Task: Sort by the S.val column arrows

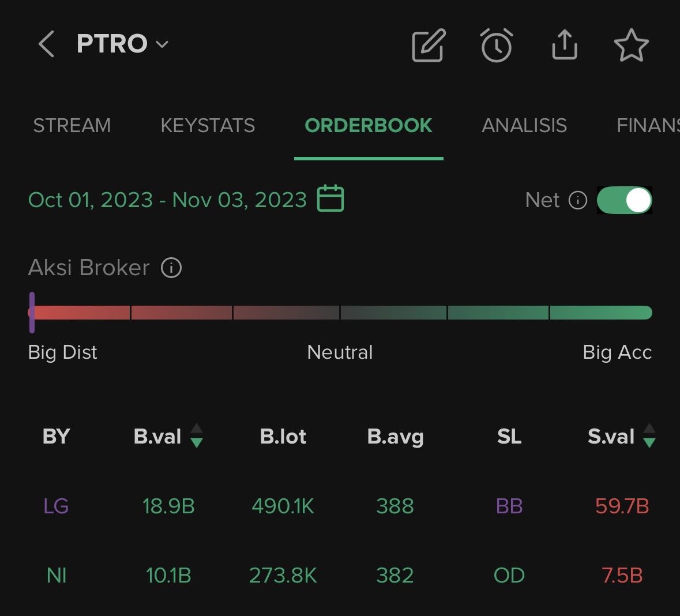Action: tap(649, 436)
